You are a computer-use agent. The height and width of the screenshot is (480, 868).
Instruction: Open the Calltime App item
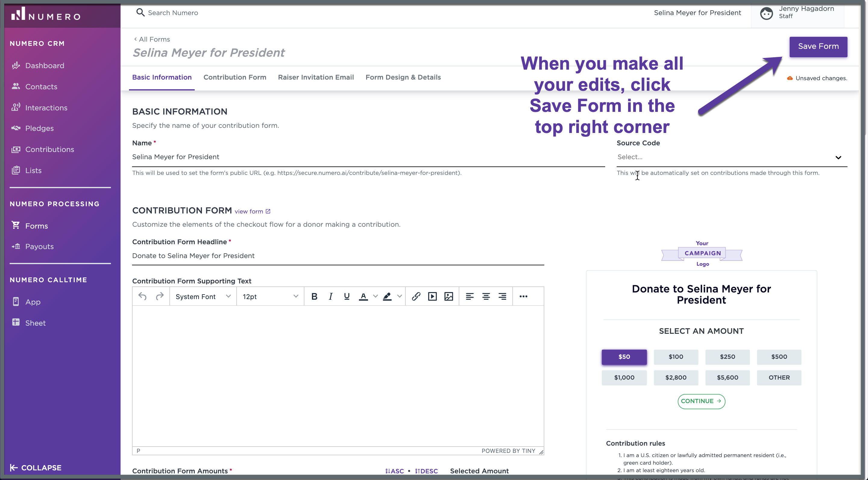[x=26, y=302]
